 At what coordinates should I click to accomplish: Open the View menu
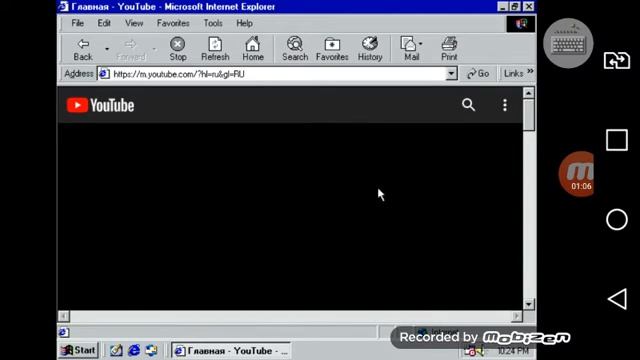click(134, 23)
